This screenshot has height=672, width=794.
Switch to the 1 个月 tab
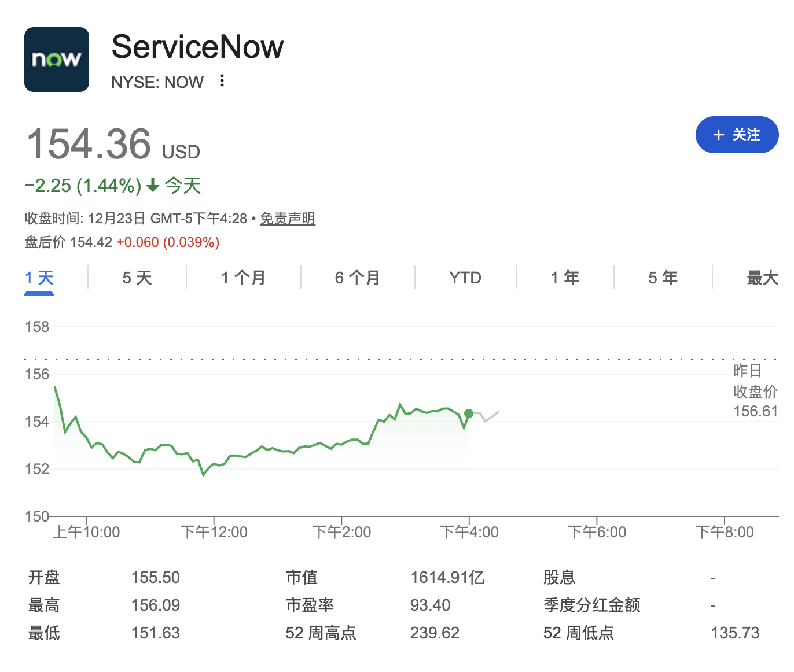[x=243, y=278]
